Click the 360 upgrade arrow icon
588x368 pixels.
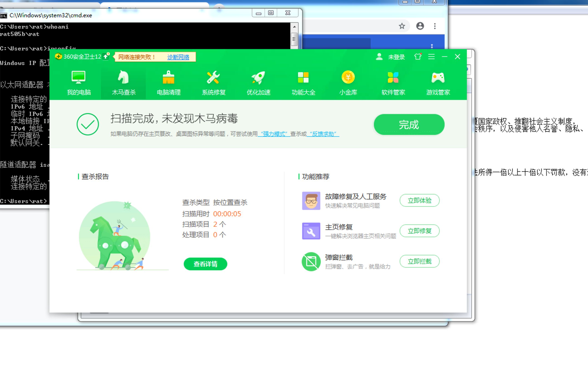pos(106,57)
